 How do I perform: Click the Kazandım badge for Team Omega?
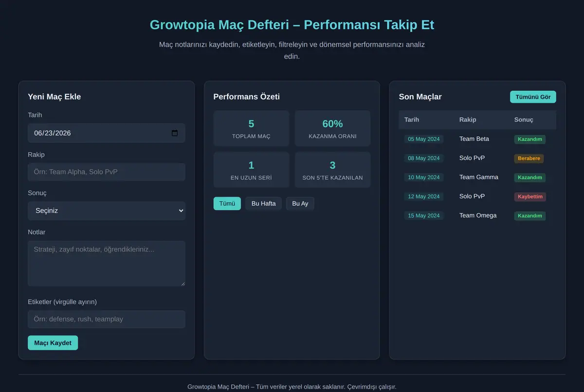[530, 215]
